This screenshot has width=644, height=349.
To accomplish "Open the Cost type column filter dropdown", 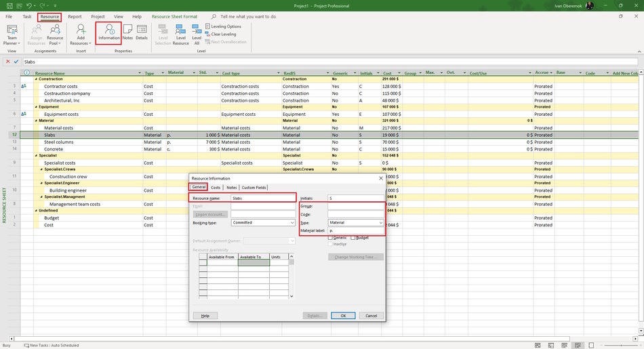I will (278, 73).
